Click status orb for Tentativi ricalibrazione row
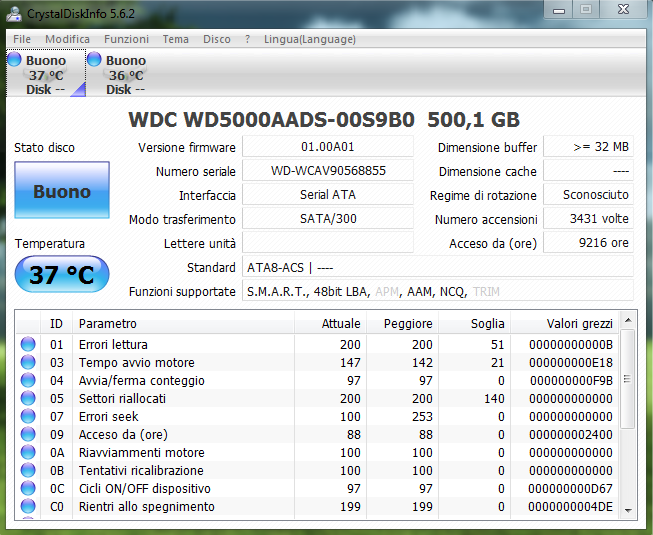This screenshot has height=535, width=653. [x=28, y=470]
